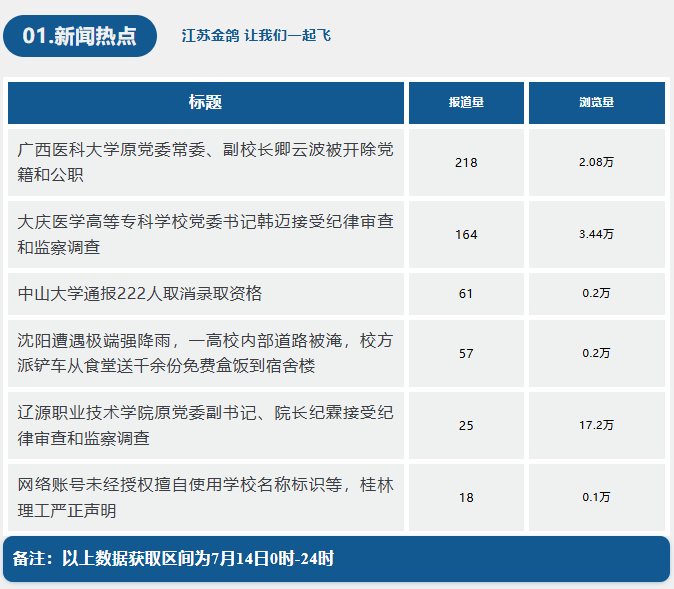This screenshot has height=589, width=674.
Task: Select the report count 164
Action: click(x=466, y=235)
